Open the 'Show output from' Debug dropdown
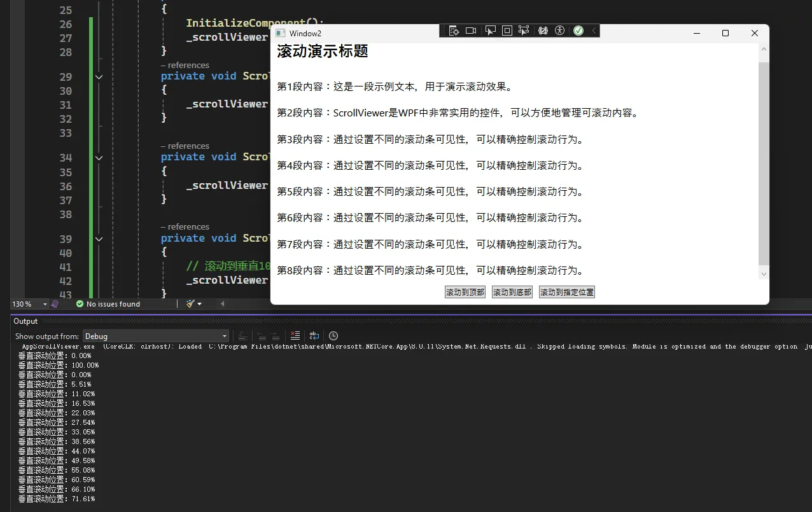Viewport: 812px width, 512px height. [155, 336]
